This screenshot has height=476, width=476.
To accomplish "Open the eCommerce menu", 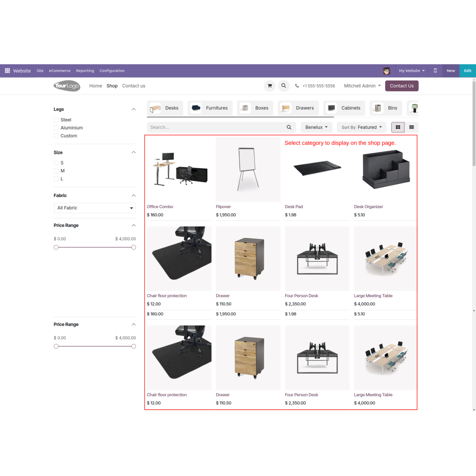I will tap(60, 71).
